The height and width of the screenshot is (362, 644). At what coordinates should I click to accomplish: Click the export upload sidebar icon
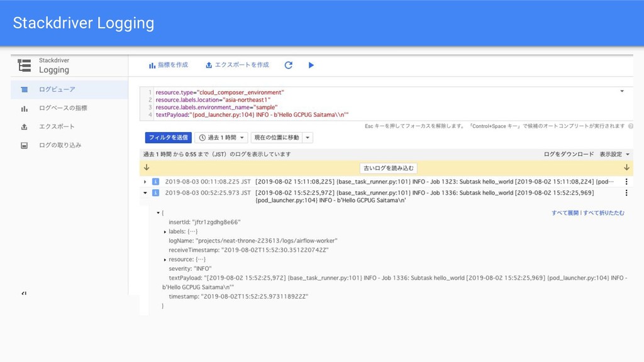(x=25, y=127)
